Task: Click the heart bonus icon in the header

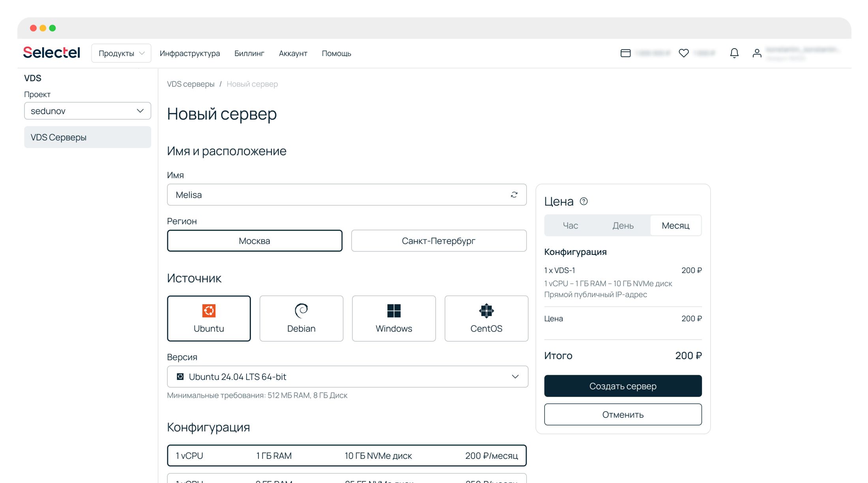Action: click(683, 53)
